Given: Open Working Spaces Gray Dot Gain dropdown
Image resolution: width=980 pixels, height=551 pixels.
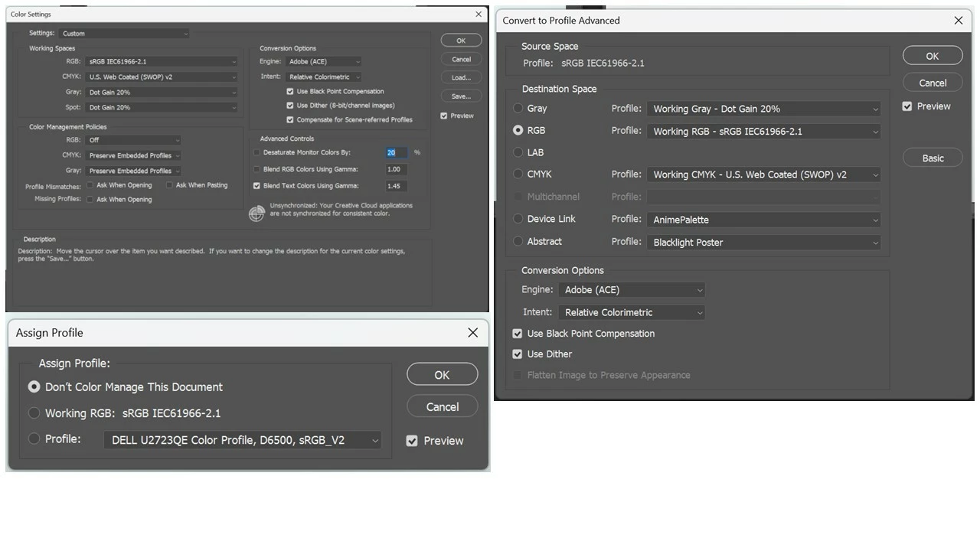Looking at the screenshot, I should tap(162, 92).
